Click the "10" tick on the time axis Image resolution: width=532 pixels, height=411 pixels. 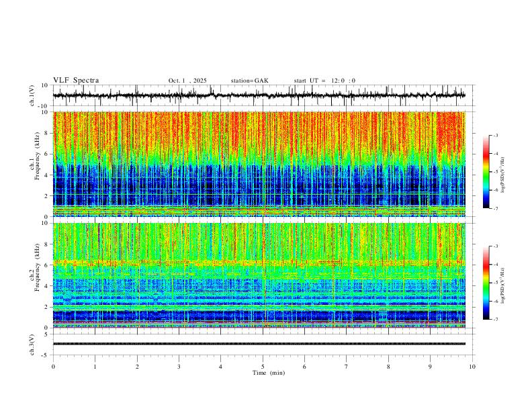tap(472, 367)
